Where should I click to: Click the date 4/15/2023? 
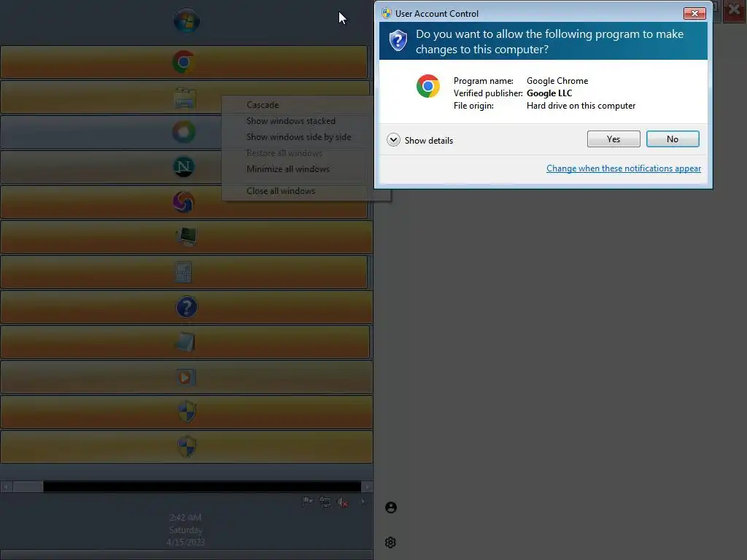(x=185, y=542)
